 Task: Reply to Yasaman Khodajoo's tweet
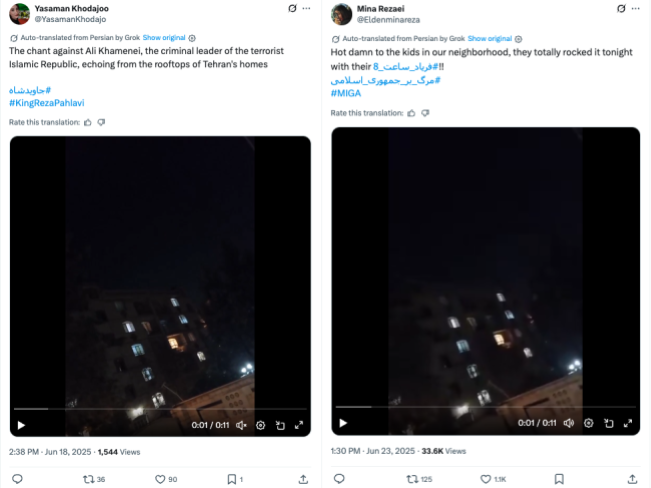(18, 479)
